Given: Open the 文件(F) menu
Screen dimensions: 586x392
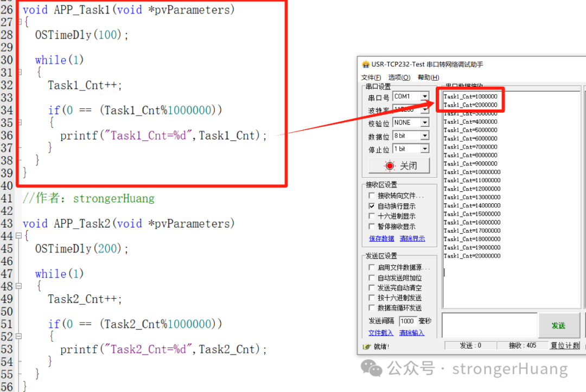Looking at the screenshot, I should click(371, 76).
